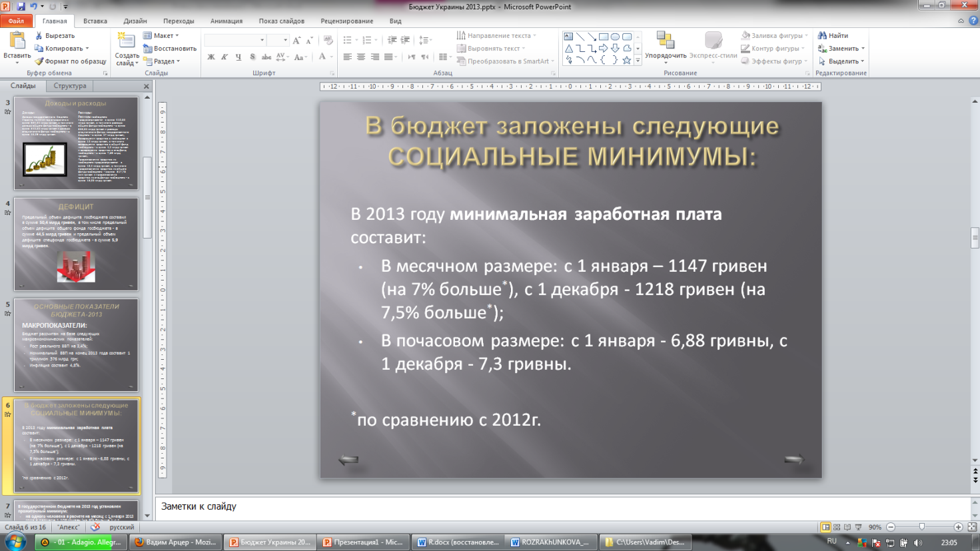
Task: Toggle italic (К) formatting
Action: coord(225,57)
